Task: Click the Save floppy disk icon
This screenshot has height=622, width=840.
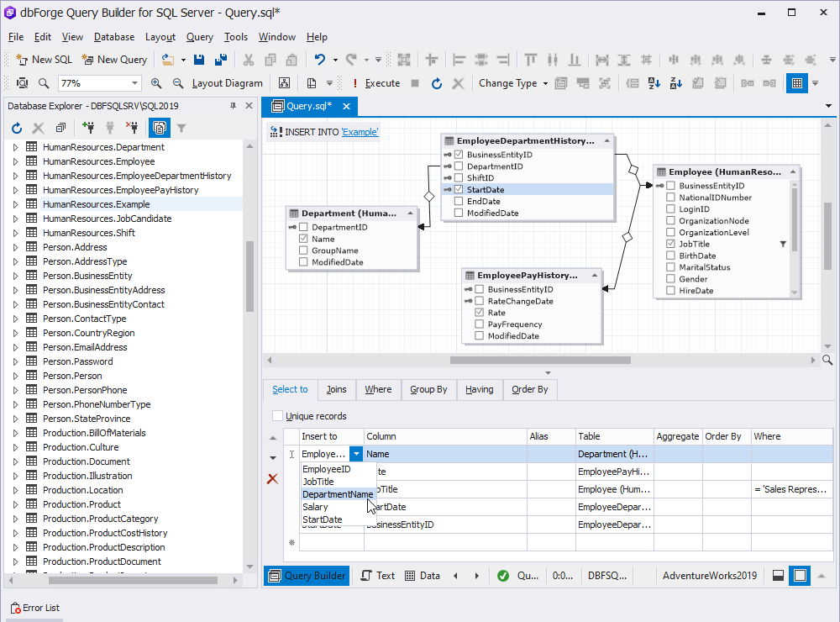Action: tap(199, 60)
